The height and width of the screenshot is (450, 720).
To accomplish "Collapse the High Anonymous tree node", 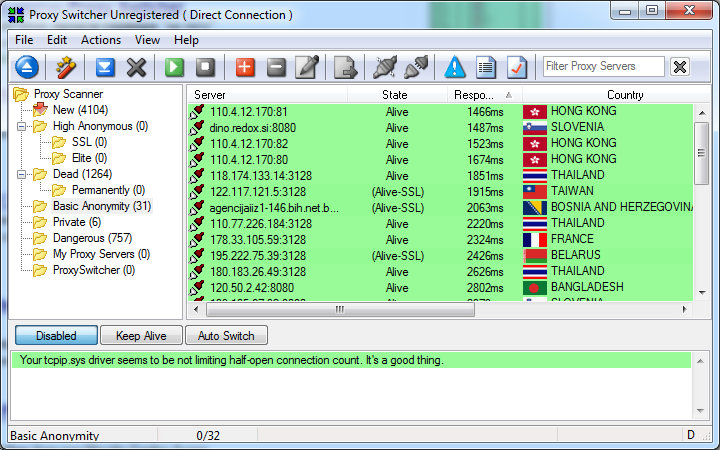I will 21,126.
